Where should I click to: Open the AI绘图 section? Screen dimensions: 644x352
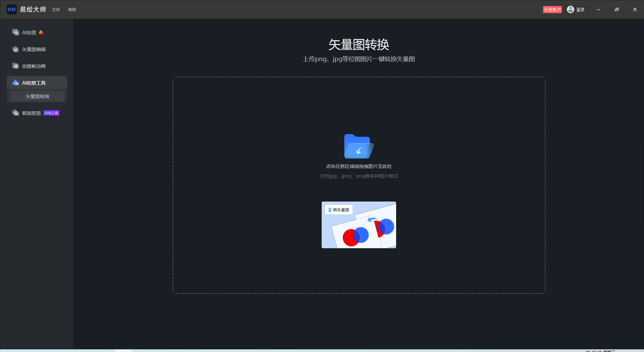(x=37, y=33)
